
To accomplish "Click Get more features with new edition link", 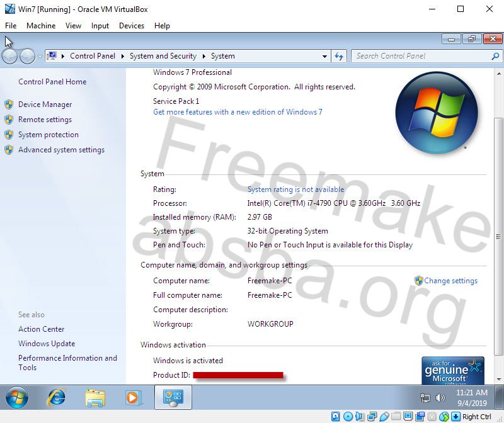I will point(238,112).
